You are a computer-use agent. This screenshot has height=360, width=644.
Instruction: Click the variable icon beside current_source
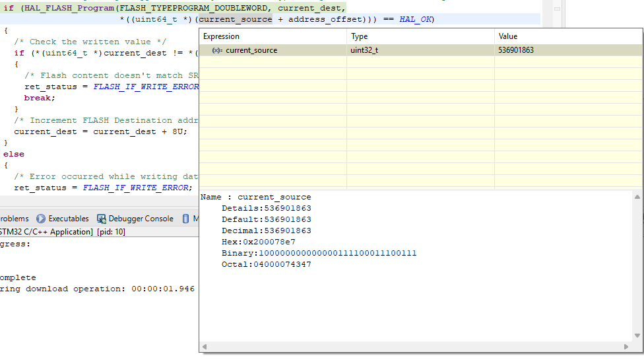217,50
